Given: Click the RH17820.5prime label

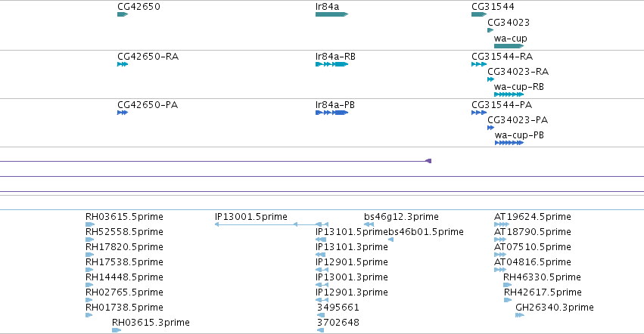Looking at the screenshot, I should [124, 247].
